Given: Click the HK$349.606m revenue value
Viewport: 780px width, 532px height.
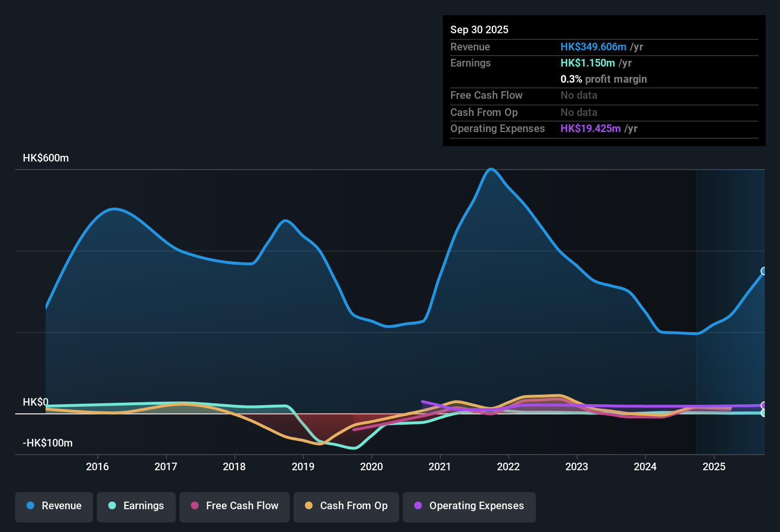Looking at the screenshot, I should click(593, 47).
